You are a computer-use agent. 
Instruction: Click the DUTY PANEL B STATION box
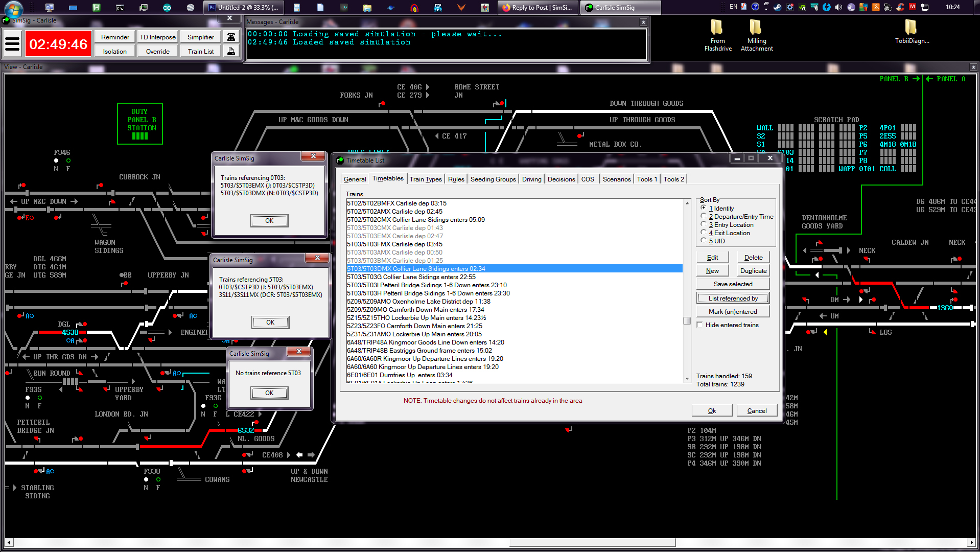(x=140, y=124)
